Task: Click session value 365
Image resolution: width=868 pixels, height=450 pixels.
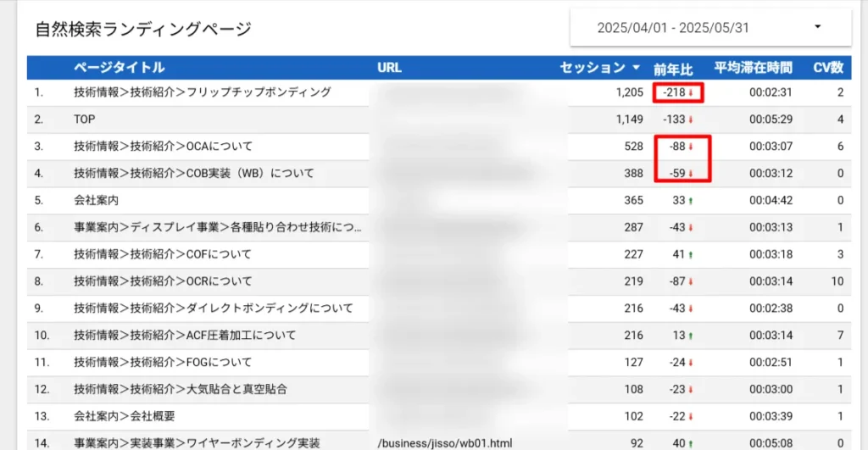Action: pos(633,200)
